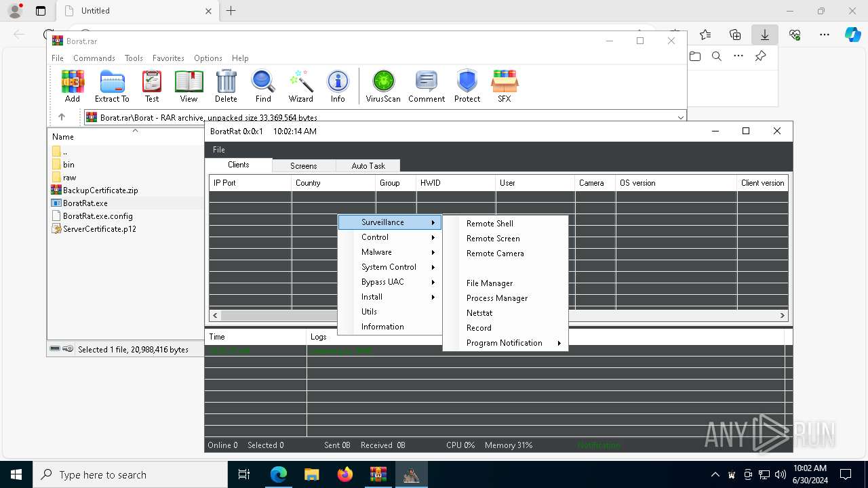868x488 pixels.
Task: Open File Explorer from taskbar
Action: tap(311, 474)
